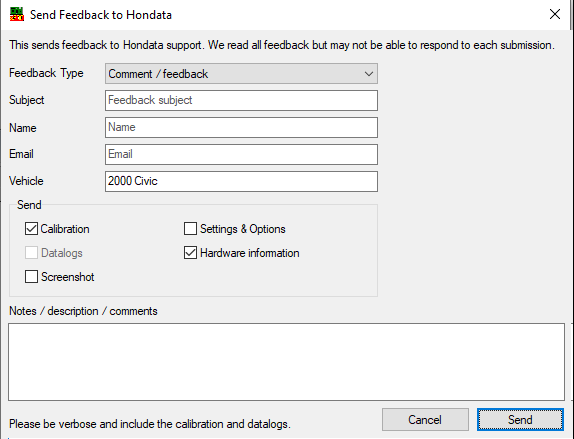574x439 pixels.
Task: Click the Cancel button
Action: (425, 420)
